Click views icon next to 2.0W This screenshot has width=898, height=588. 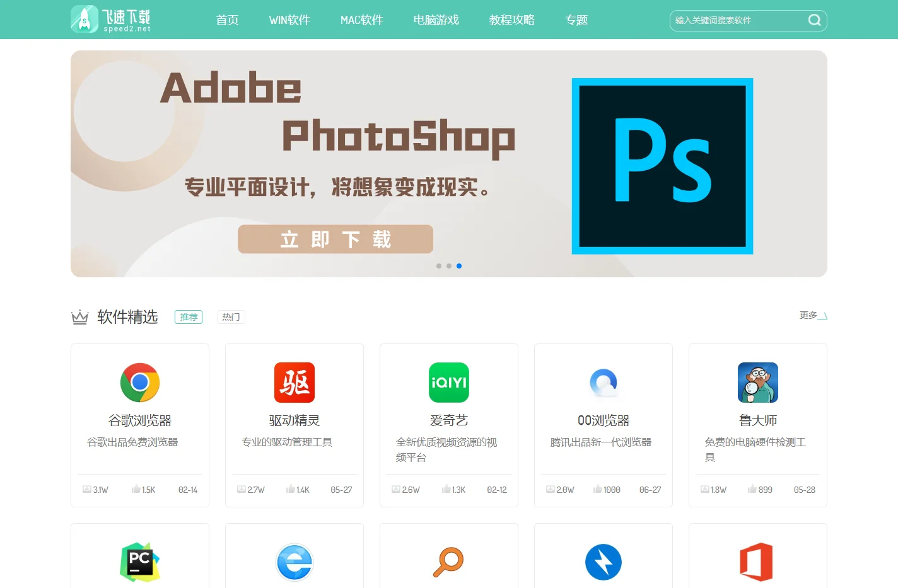[551, 489]
